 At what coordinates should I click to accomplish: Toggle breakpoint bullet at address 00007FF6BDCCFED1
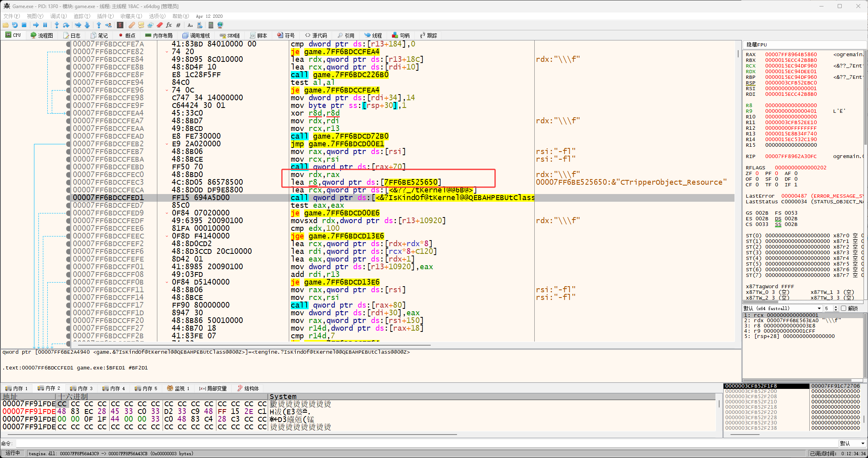tap(68, 198)
